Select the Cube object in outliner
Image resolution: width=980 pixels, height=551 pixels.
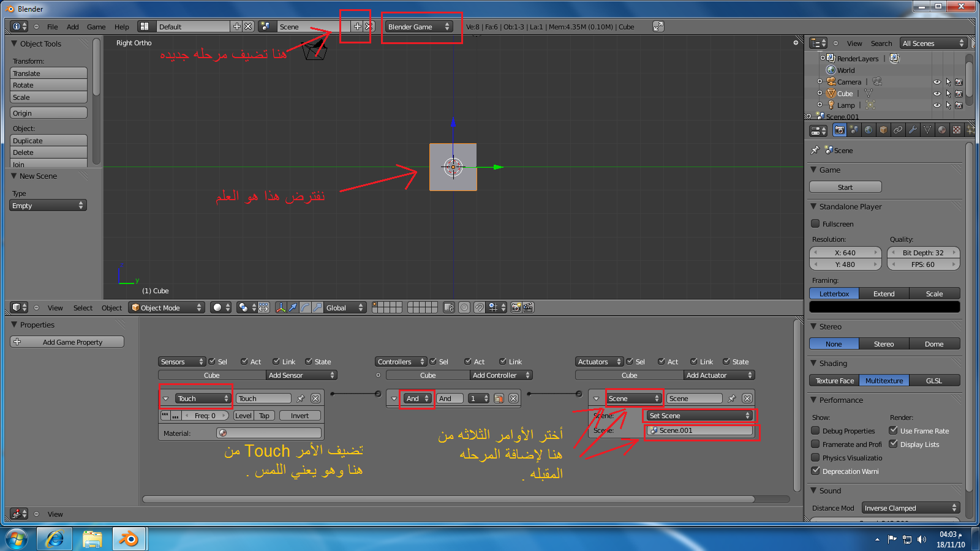click(x=845, y=94)
